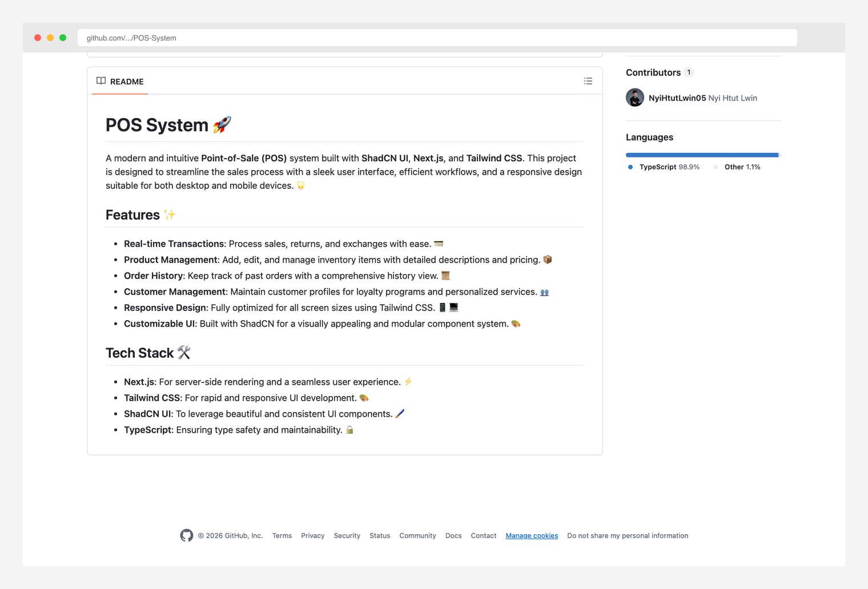Open NyiHtutLwin05 contributor profile link

[x=677, y=98]
